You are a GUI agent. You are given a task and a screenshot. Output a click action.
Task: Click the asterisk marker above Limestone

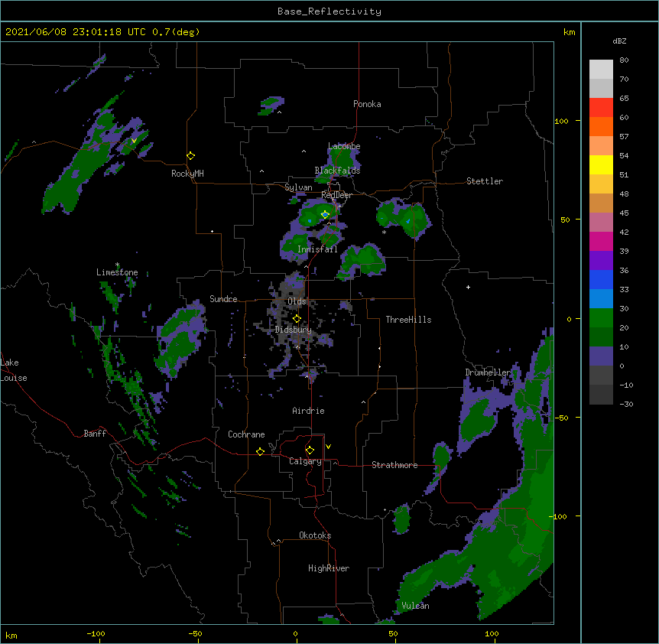click(x=117, y=265)
